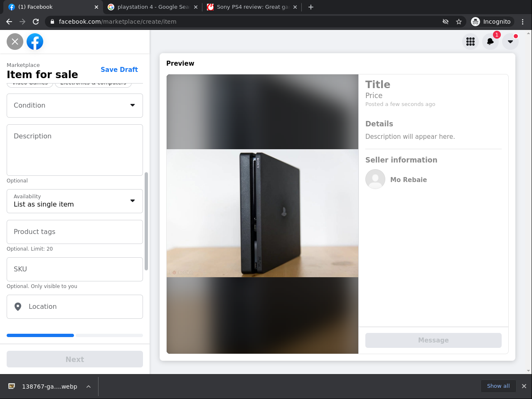Click the Title placeholder in the preview
Screen dimensions: 532x399
click(x=378, y=84)
